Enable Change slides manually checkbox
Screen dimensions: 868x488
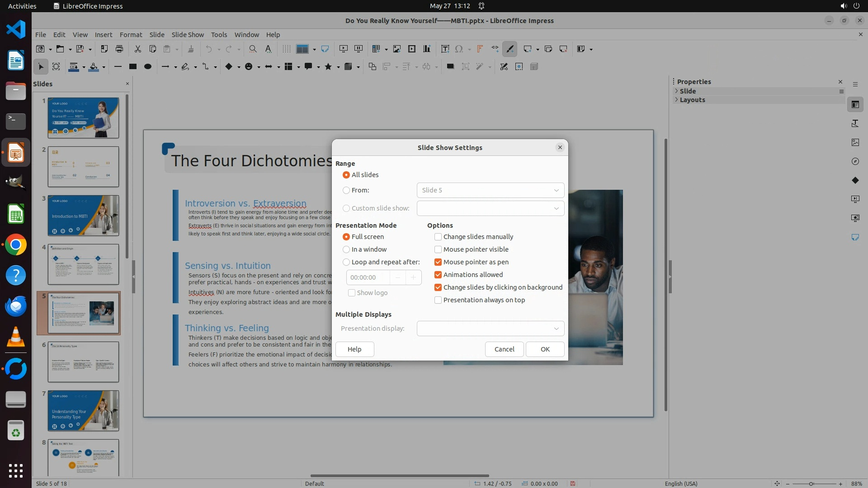click(x=438, y=237)
